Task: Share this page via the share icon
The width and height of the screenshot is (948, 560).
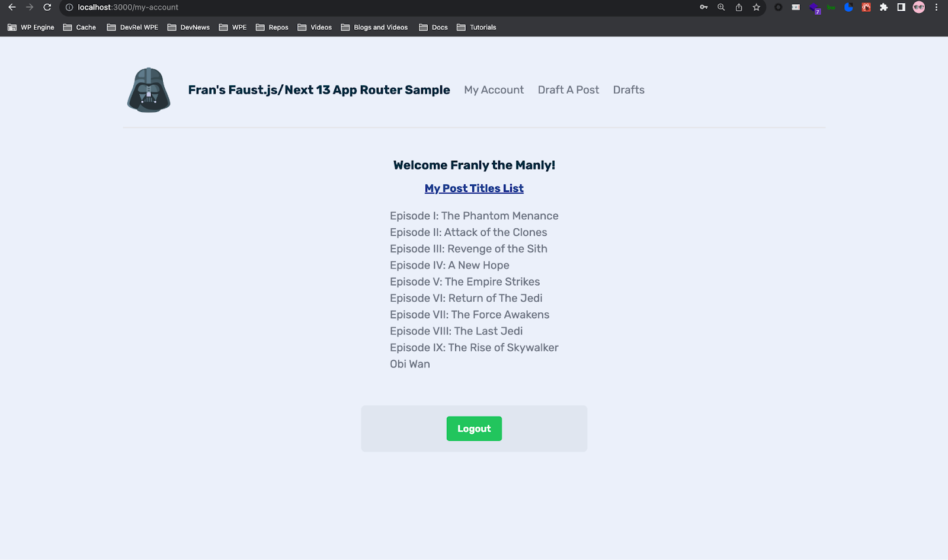Action: (x=739, y=7)
